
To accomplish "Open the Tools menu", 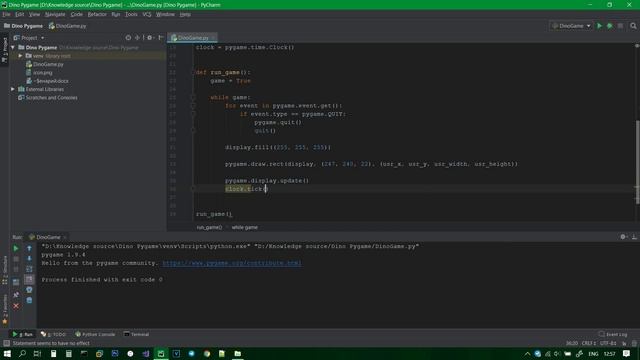I will (x=131, y=14).
